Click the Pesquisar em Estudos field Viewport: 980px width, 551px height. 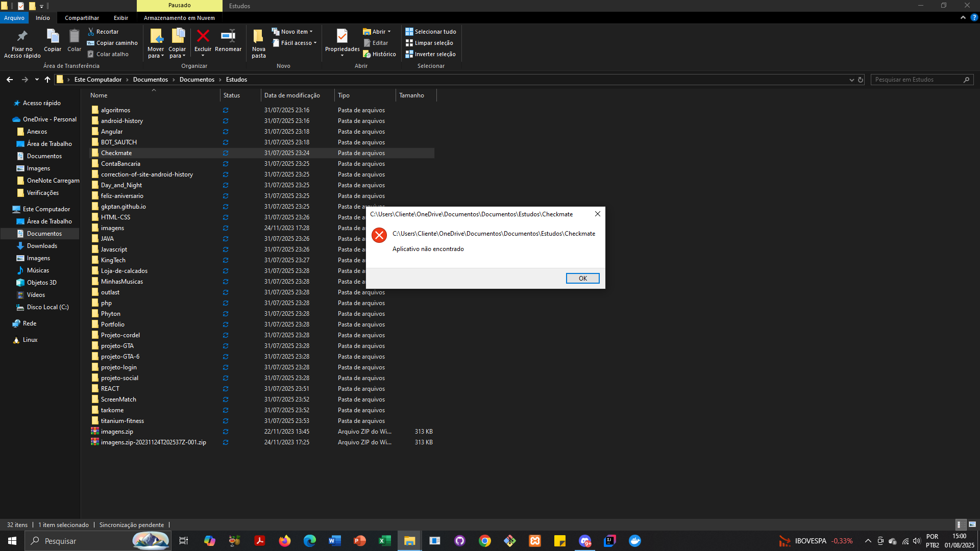point(917,80)
